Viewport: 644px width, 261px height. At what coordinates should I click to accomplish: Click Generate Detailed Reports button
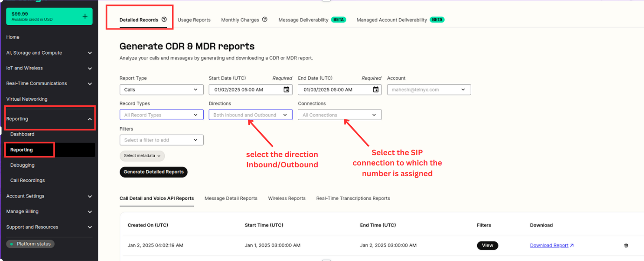tap(153, 172)
